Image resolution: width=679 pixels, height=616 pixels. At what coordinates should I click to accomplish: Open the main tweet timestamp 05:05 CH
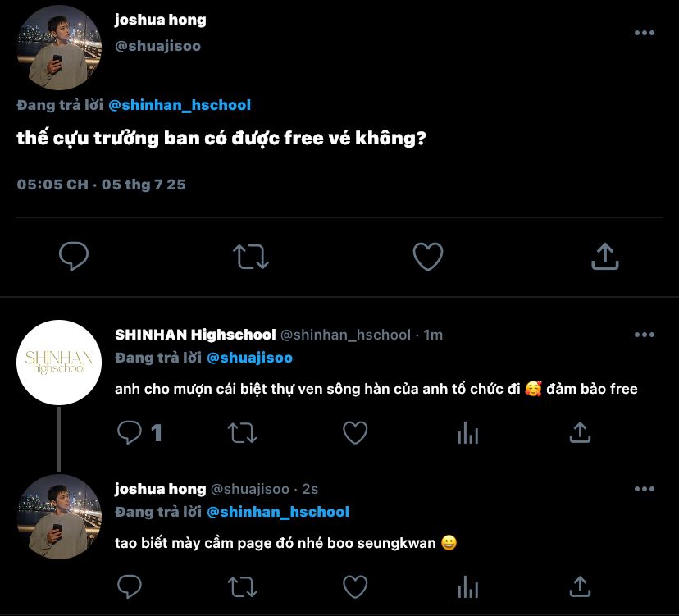[52, 185]
